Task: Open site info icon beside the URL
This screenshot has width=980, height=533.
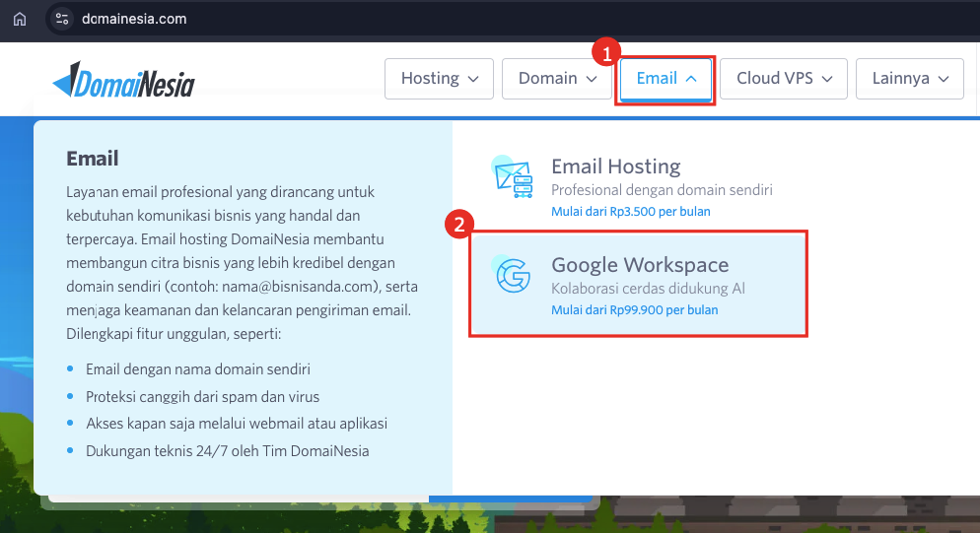Action: coord(62,19)
